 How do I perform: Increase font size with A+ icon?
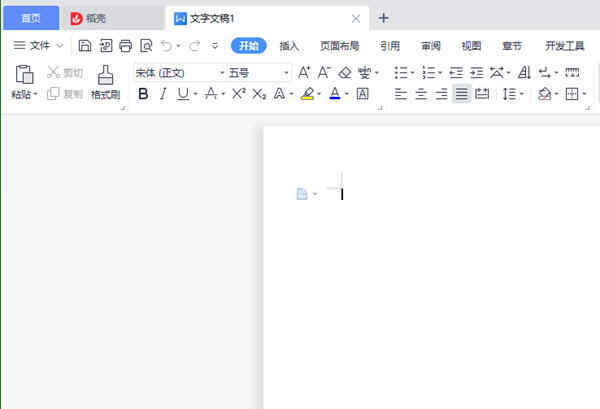(x=305, y=72)
